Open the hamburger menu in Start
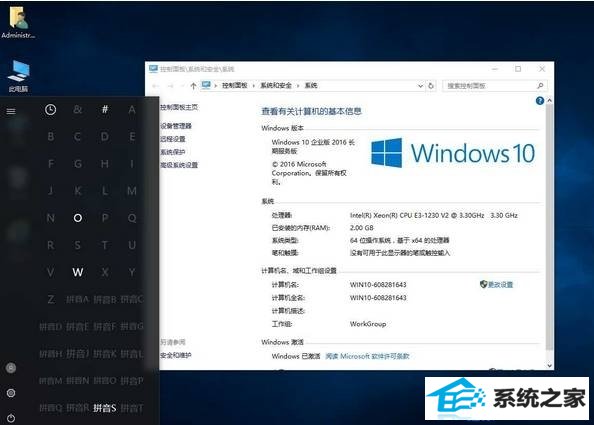The image size is (594, 425). click(x=11, y=111)
